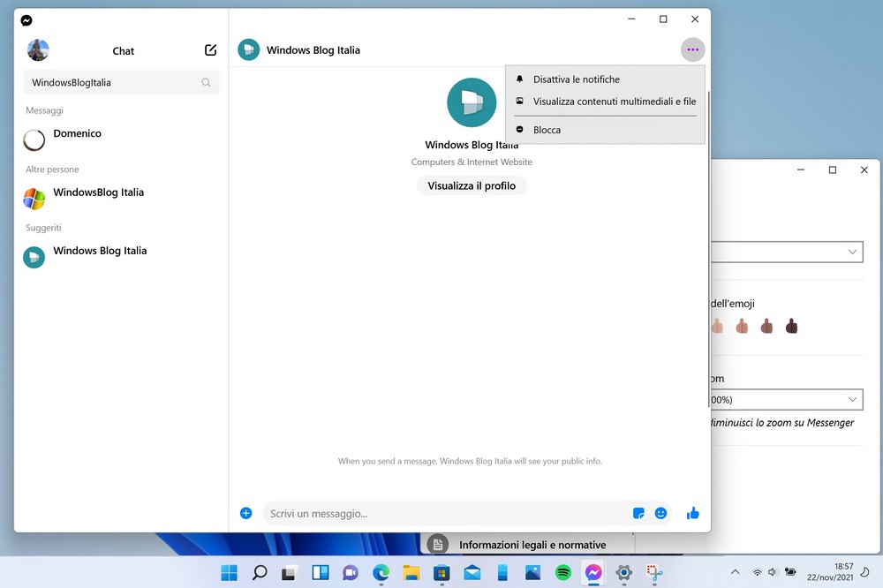Open your profile avatar in sidebar

(x=38, y=50)
